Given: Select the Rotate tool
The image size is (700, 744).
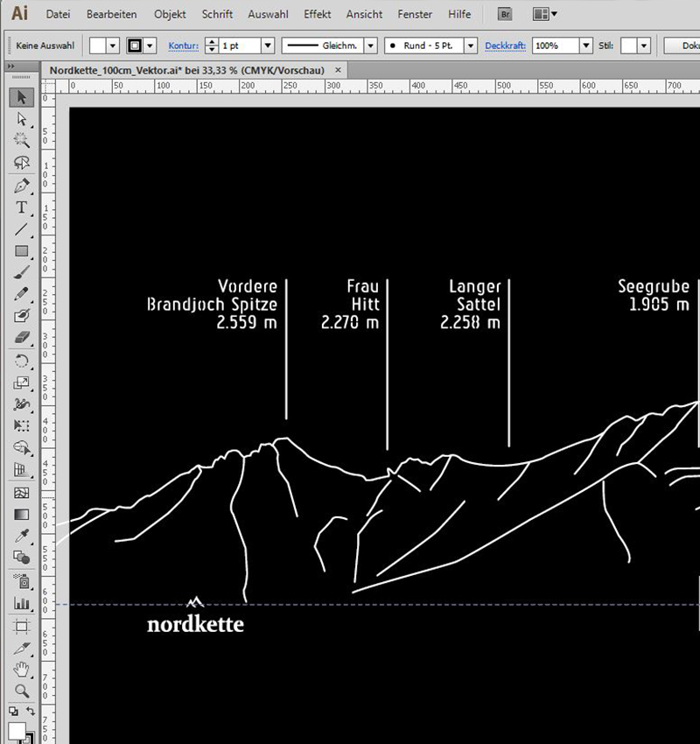Looking at the screenshot, I should [x=21, y=361].
